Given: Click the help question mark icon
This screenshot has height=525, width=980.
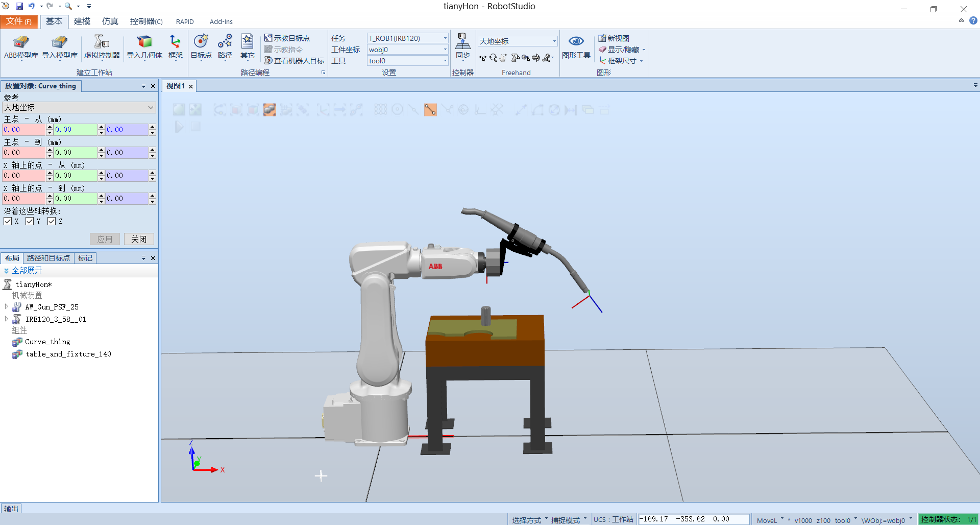Looking at the screenshot, I should coord(973,21).
